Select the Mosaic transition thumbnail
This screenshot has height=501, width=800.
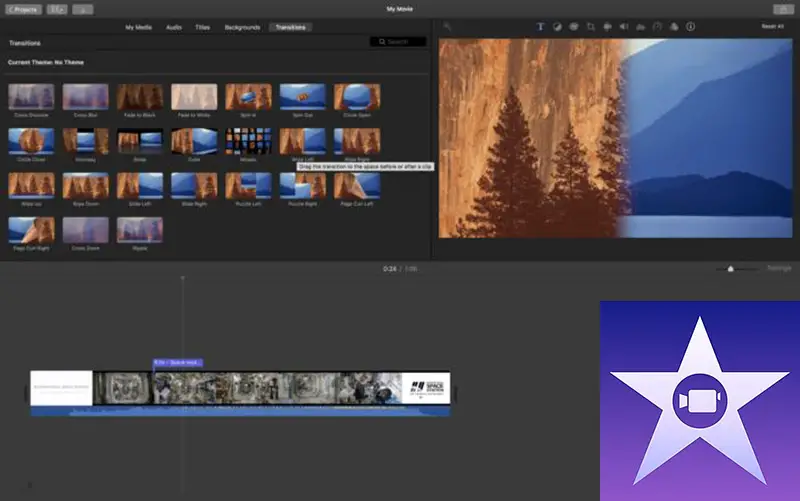point(248,142)
